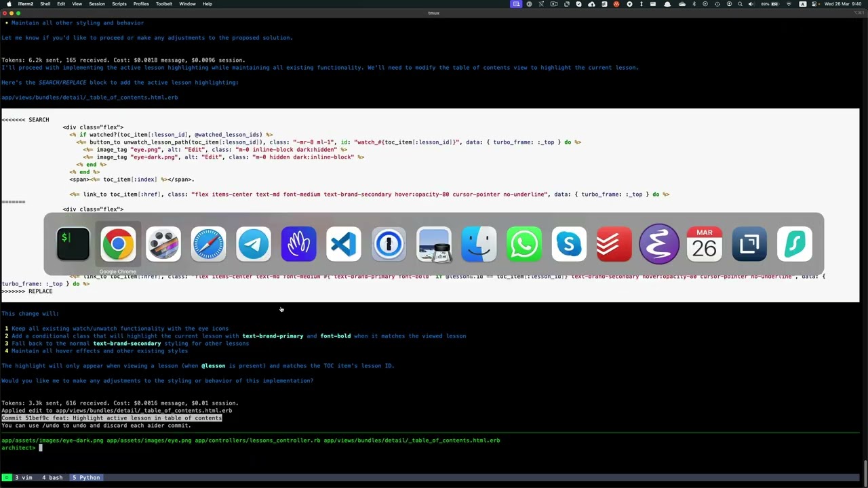Open Spotlight search in menu bar
868x488 pixels.
[x=740, y=4]
